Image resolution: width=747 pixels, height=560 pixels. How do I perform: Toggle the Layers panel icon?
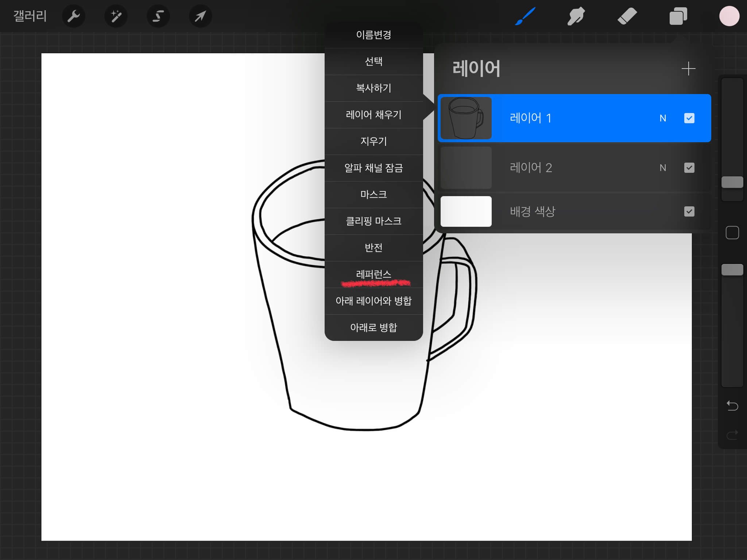point(678,16)
